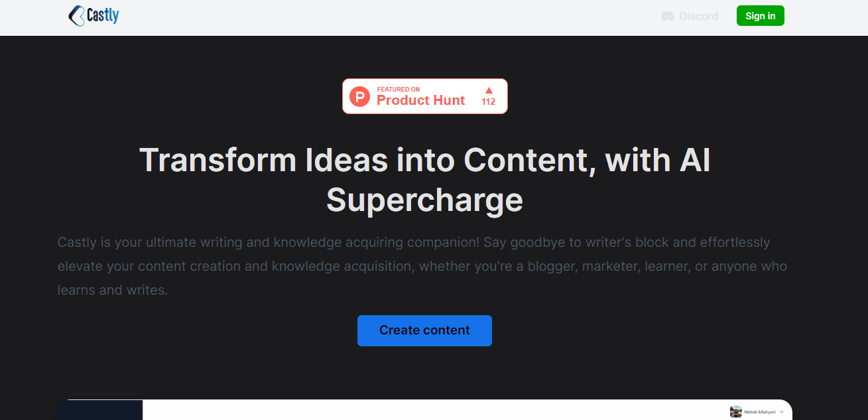Expand the Mehdi Allahyari dropdown chevron
This screenshot has height=420, width=868.
782,412
